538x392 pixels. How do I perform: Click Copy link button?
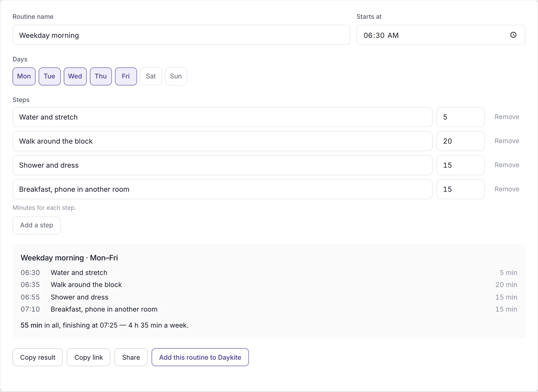point(88,357)
